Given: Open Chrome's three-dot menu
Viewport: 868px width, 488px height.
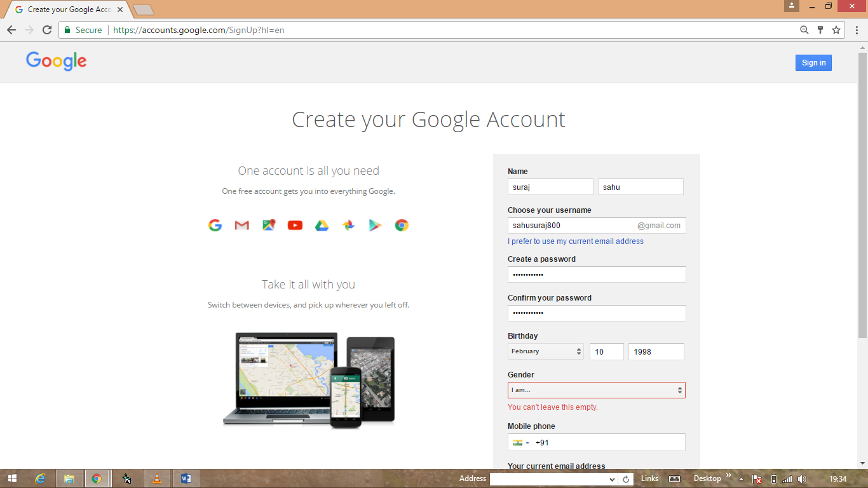Looking at the screenshot, I should click(x=857, y=30).
